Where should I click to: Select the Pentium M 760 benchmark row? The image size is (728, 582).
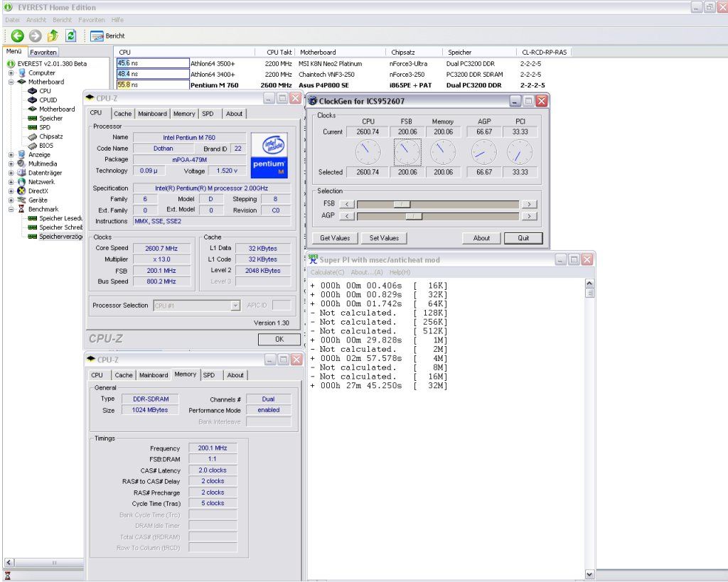click(331, 85)
